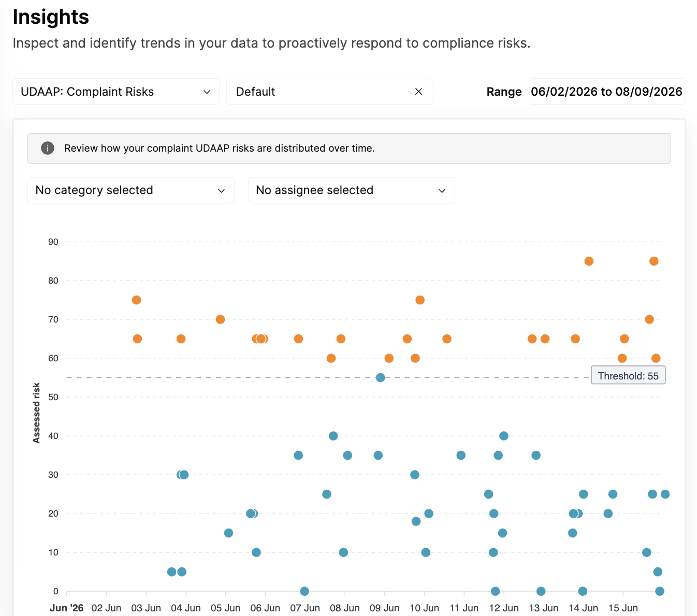Select the blue point at 40 on 12 Jun

click(504, 436)
